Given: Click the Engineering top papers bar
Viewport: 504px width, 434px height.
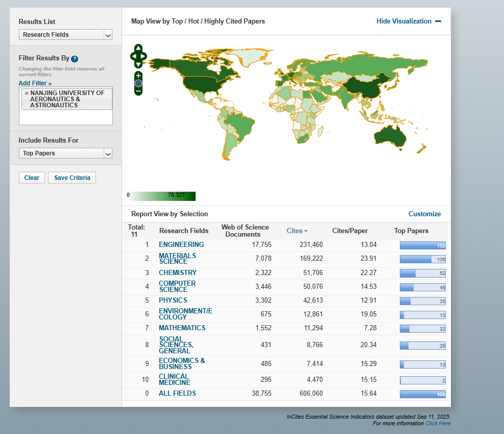Looking at the screenshot, I should tap(422, 245).
